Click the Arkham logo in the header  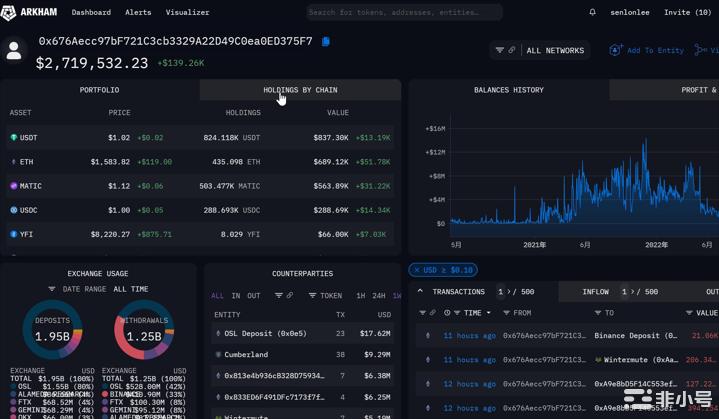32,12
